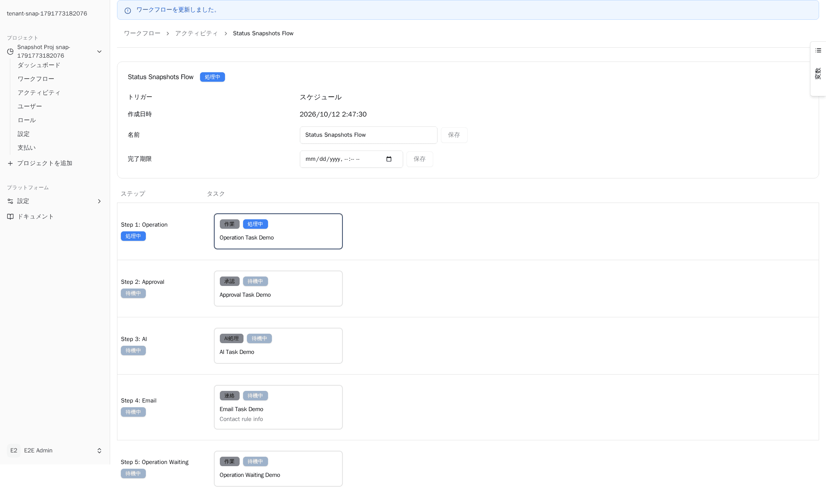Click 保存 next to the name field
Image resolution: width=826 pixels, height=504 pixels.
[454, 135]
